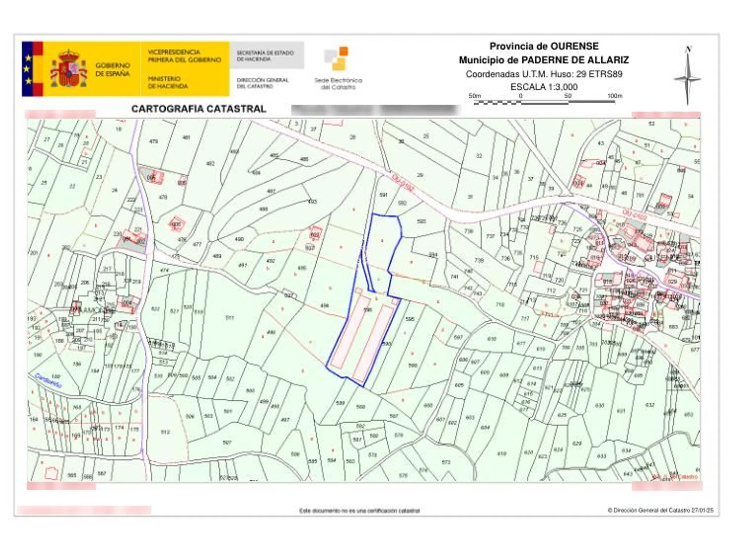Click the European Union flag stars strip
This screenshot has width=756, height=549.
click(x=28, y=69)
